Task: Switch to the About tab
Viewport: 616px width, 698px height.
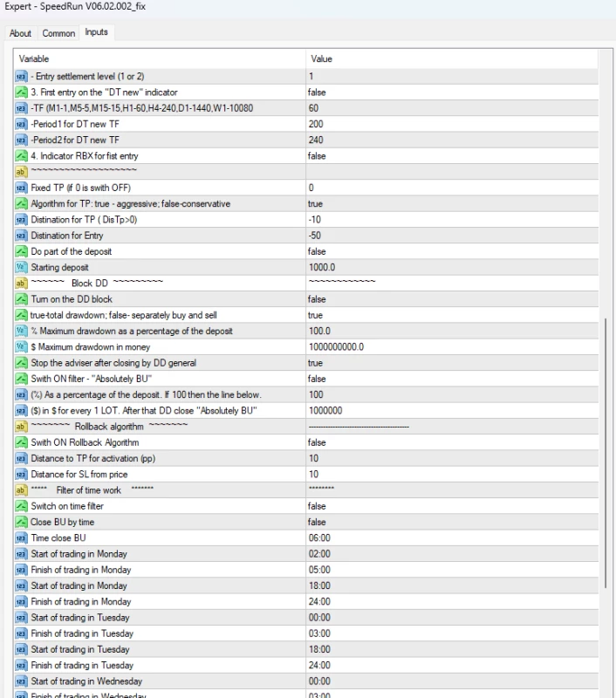Action: point(20,33)
